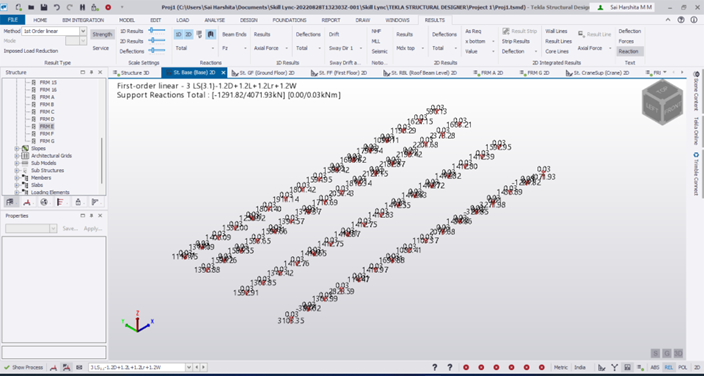Image resolution: width=704 pixels, height=376 pixels.
Task: Click the Save disk icon in quick access toolbar
Action: pyautogui.click(x=44, y=7)
